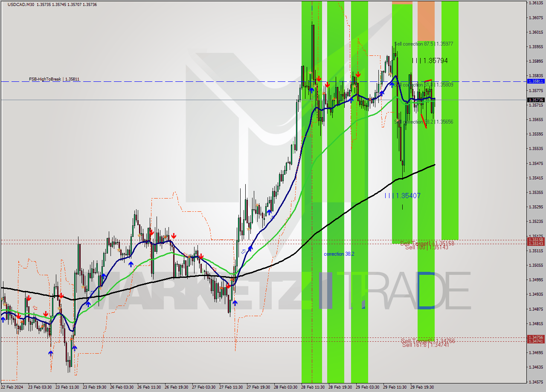Viewport: 546px width, 392px height.
Task: Click the 1.34995 price scale value
Action: pyautogui.click(x=536, y=280)
